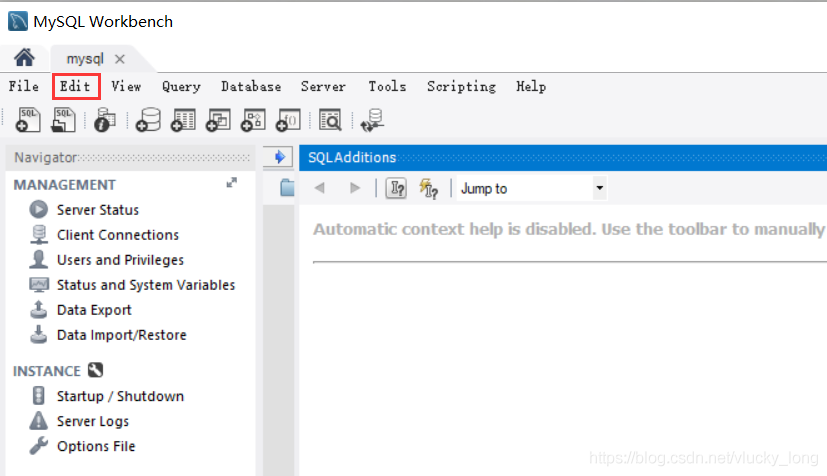827x476 pixels.
Task: Open the Database menu
Action: pos(251,86)
